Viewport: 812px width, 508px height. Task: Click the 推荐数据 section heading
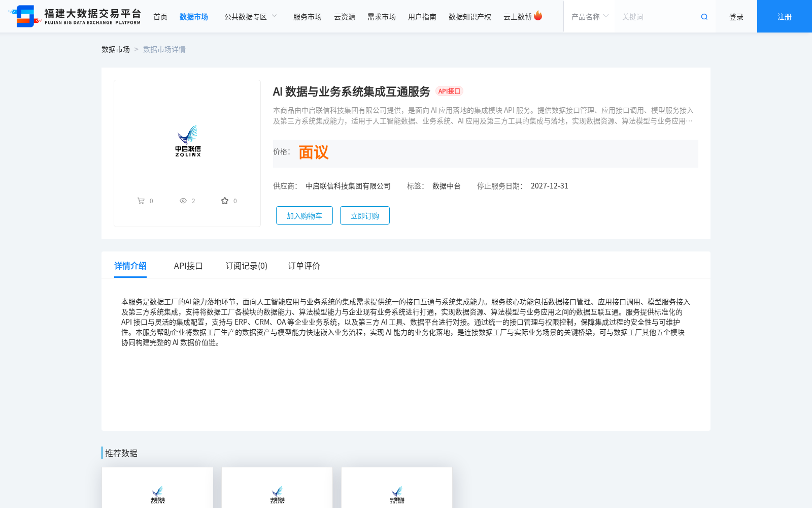121,453
